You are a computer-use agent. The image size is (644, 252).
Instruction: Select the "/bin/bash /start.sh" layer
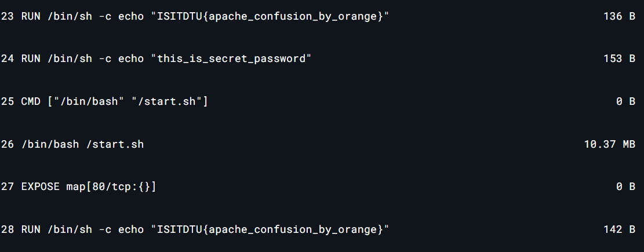(82, 144)
